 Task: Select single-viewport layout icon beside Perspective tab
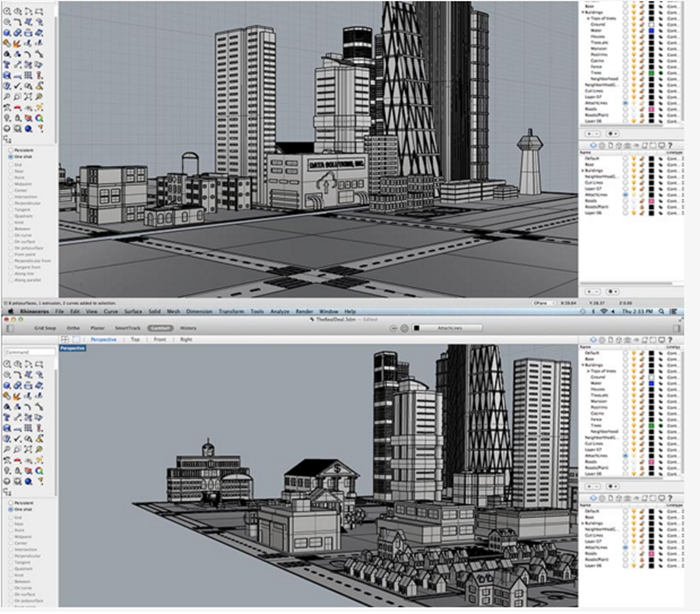tap(77, 339)
